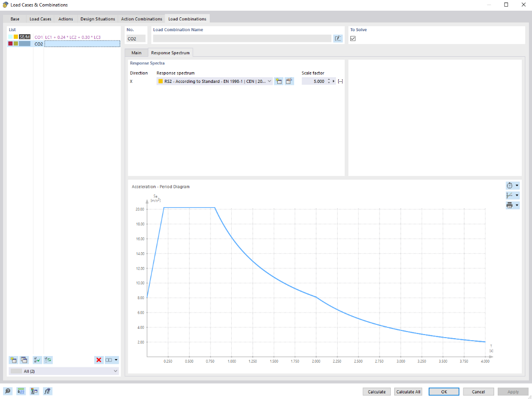The height and width of the screenshot is (399, 532).
Task: Click the display properties icon at the bottom
Action: [34, 391]
